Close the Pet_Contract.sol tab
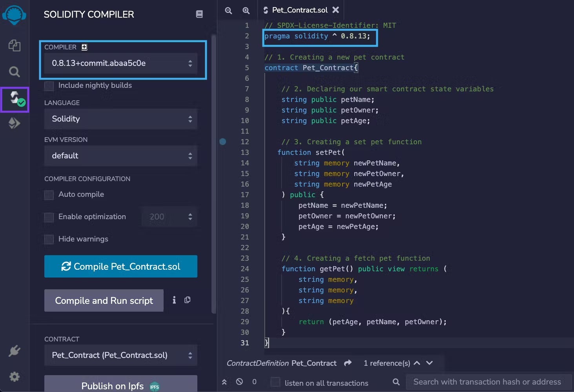This screenshot has height=392, width=574. (x=336, y=10)
